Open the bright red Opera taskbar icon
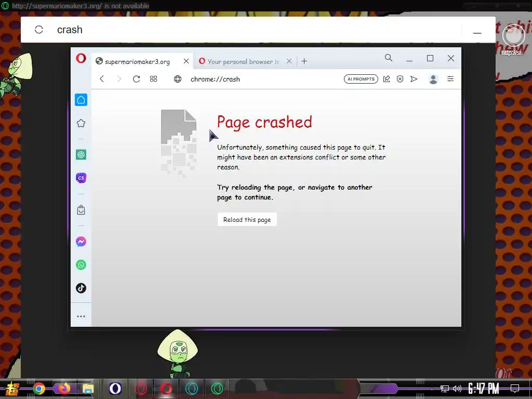The image size is (532, 399). [166, 388]
